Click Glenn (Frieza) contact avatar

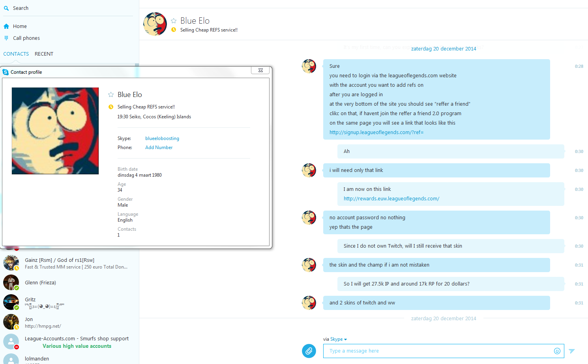tap(11, 282)
